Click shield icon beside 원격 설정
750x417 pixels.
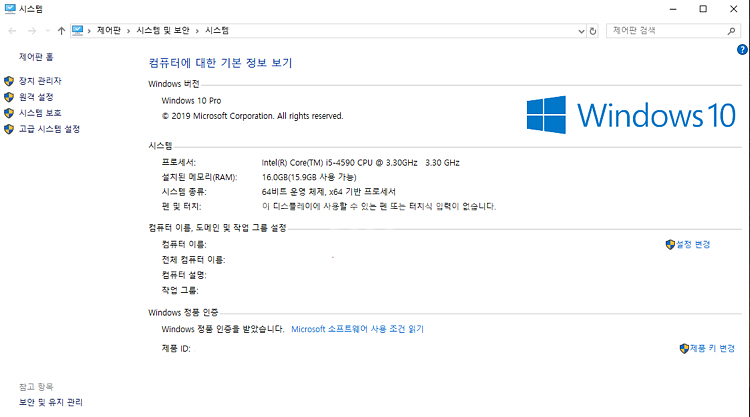tap(9, 97)
